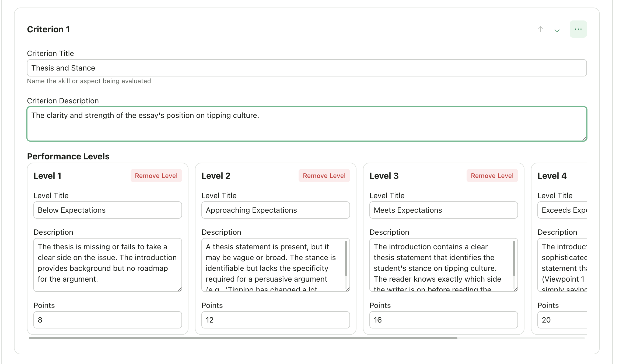Open the ellipsis options menu for Criterion 1

(578, 29)
